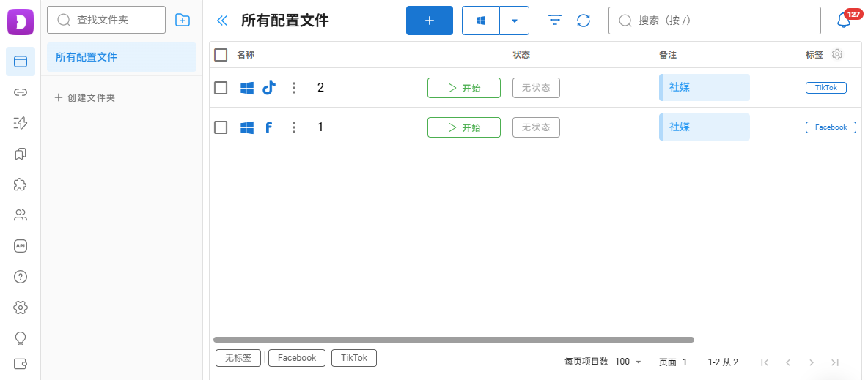This screenshot has width=868, height=380.
Task: Open the notifications bell with 127 badge
Action: pos(845,20)
